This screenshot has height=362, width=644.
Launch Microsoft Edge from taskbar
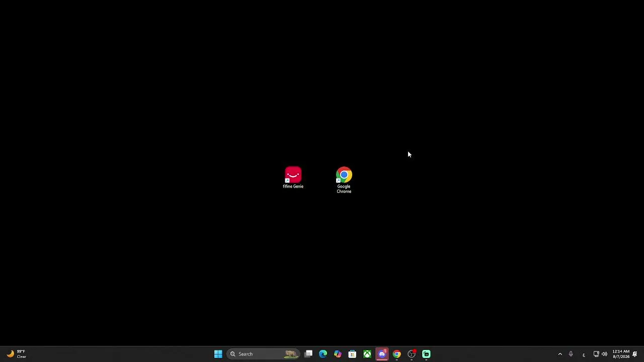pyautogui.click(x=323, y=354)
